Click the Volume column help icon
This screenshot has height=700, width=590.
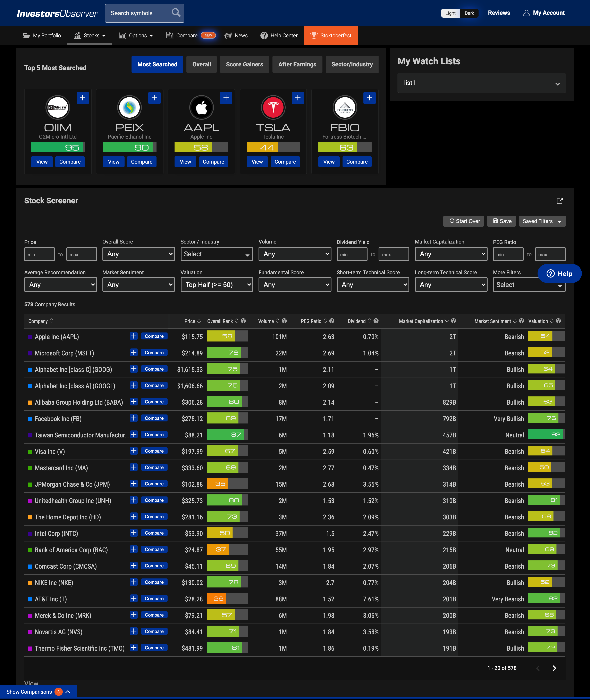click(x=284, y=321)
